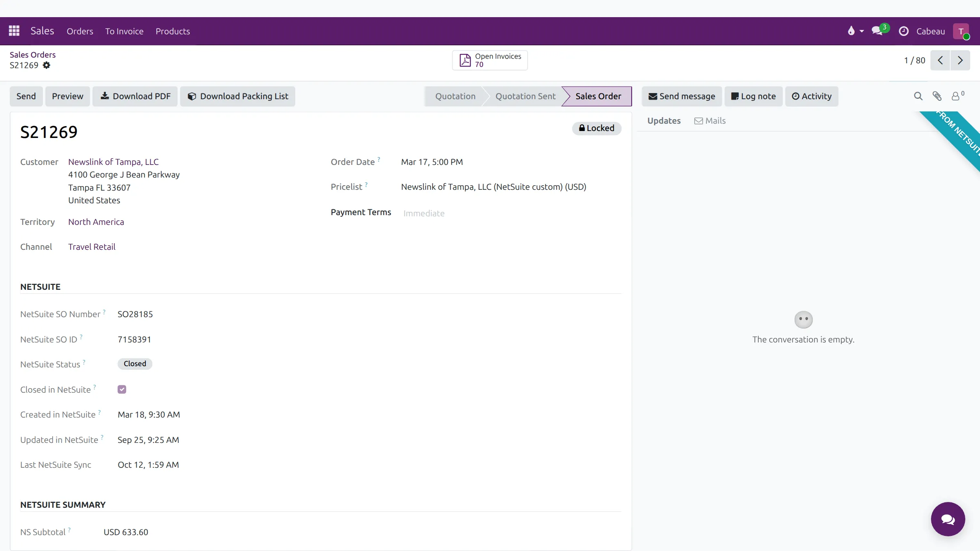Open the North America territory link
The width and height of the screenshot is (980, 551).
click(96, 222)
